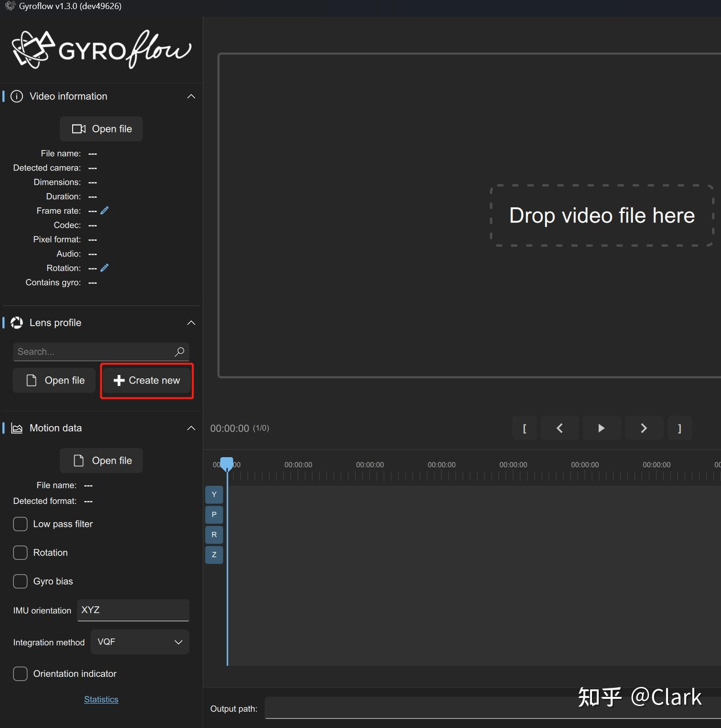The image size is (721, 728).
Task: Click the next-frame arrow icon
Action: click(x=644, y=428)
